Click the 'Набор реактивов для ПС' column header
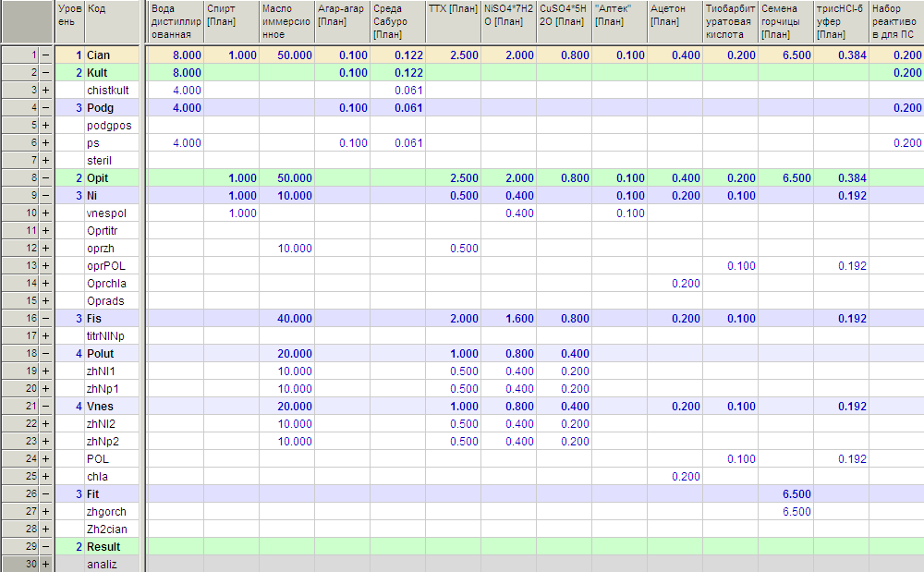Viewport: 924px width, 572px height. point(896,22)
